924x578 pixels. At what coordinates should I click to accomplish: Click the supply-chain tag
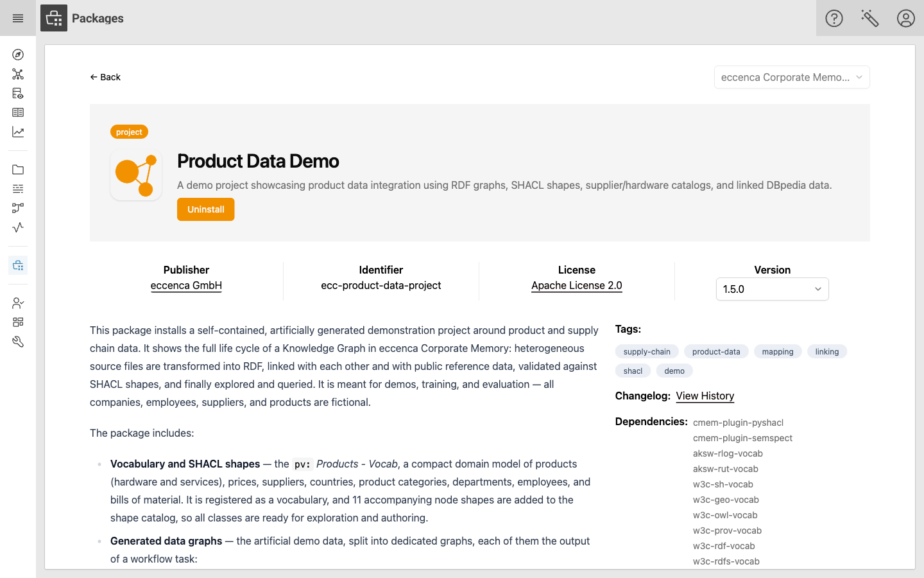[x=647, y=351]
